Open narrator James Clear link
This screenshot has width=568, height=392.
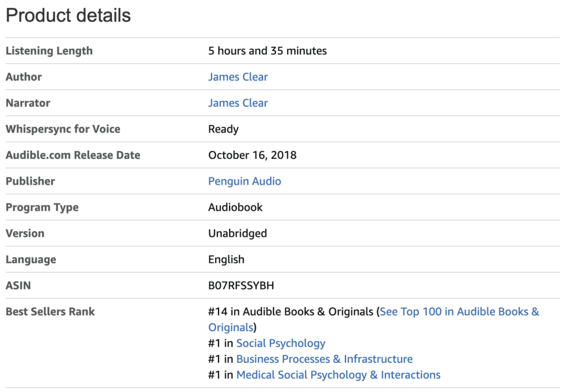pyautogui.click(x=238, y=103)
